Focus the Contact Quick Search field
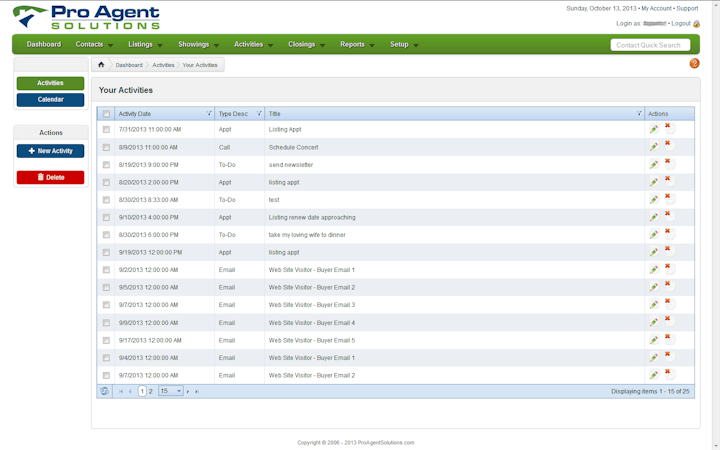The image size is (720, 450). pos(650,45)
